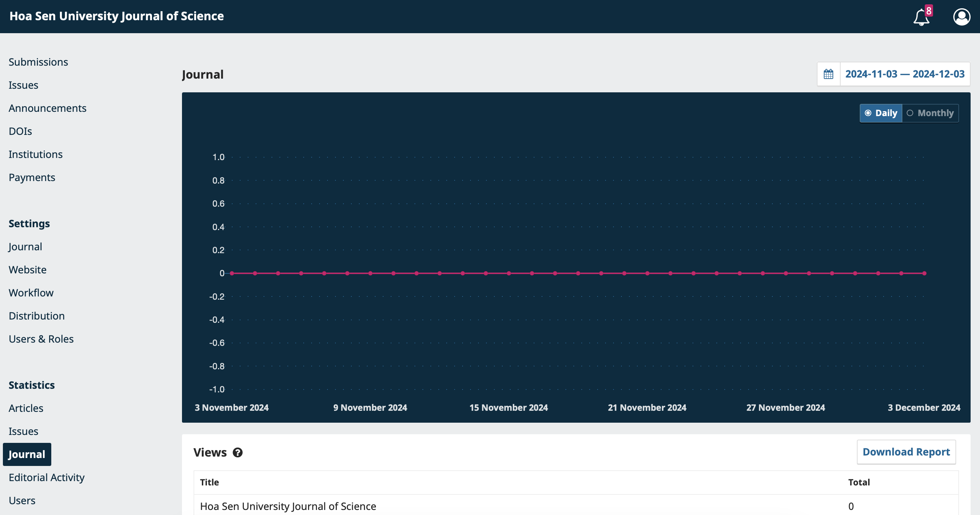Open the date range picker 2024-11-03 — 2024-12-03
Image resolution: width=980 pixels, height=515 pixels.
click(x=905, y=74)
